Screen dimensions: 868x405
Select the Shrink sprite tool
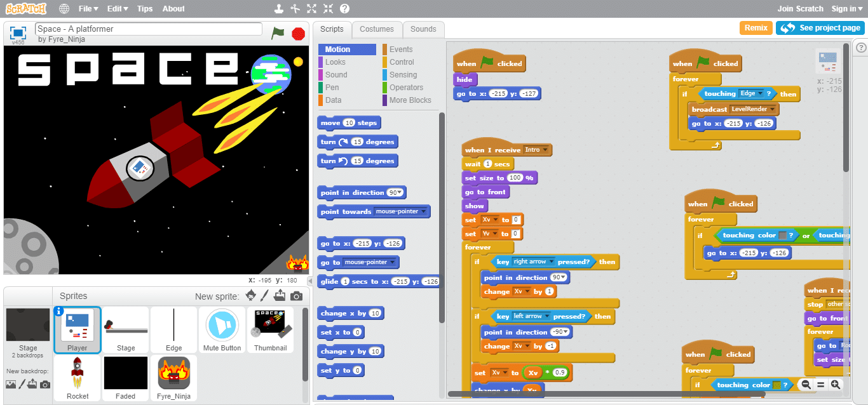[x=328, y=9]
